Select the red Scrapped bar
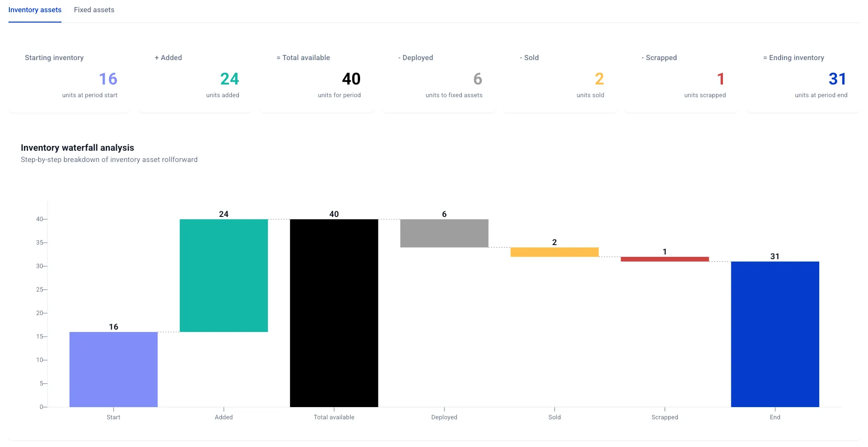Image resolution: width=868 pixels, height=447 pixels. pos(665,259)
